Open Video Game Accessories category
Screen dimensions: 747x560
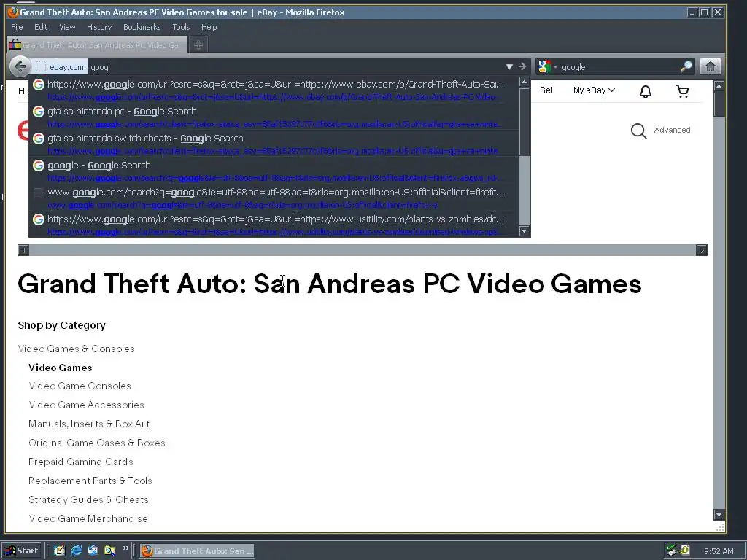pos(86,405)
